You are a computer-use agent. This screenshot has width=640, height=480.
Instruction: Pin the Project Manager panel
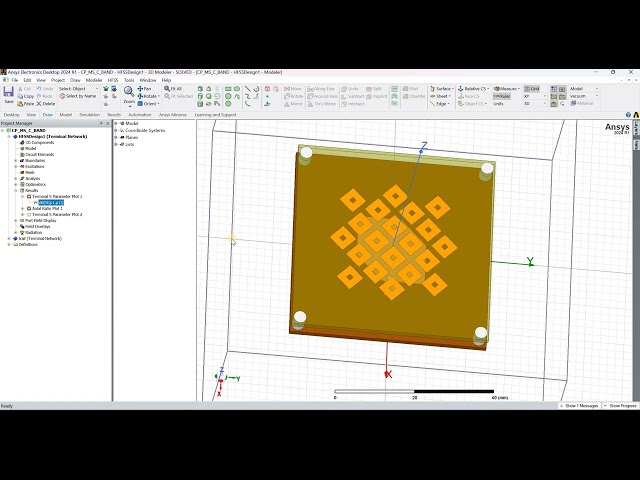(x=101, y=123)
